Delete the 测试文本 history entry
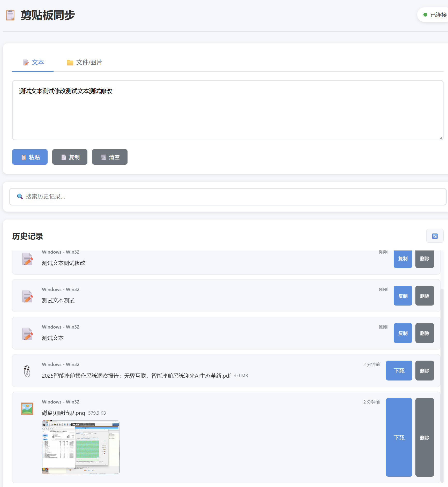 [424, 333]
